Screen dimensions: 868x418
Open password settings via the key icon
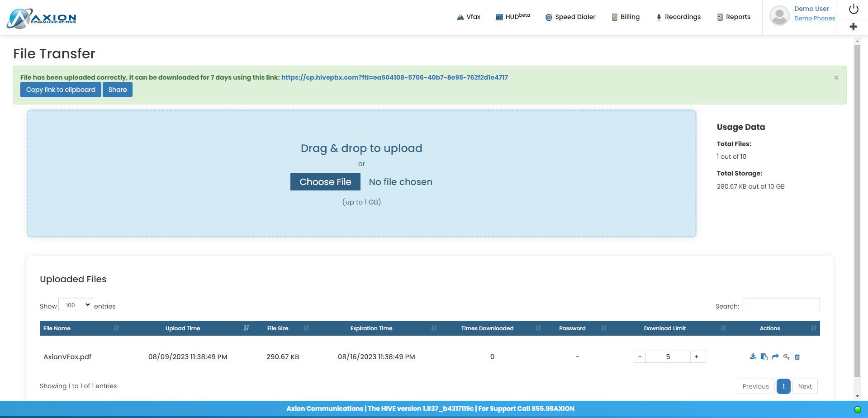(x=787, y=356)
